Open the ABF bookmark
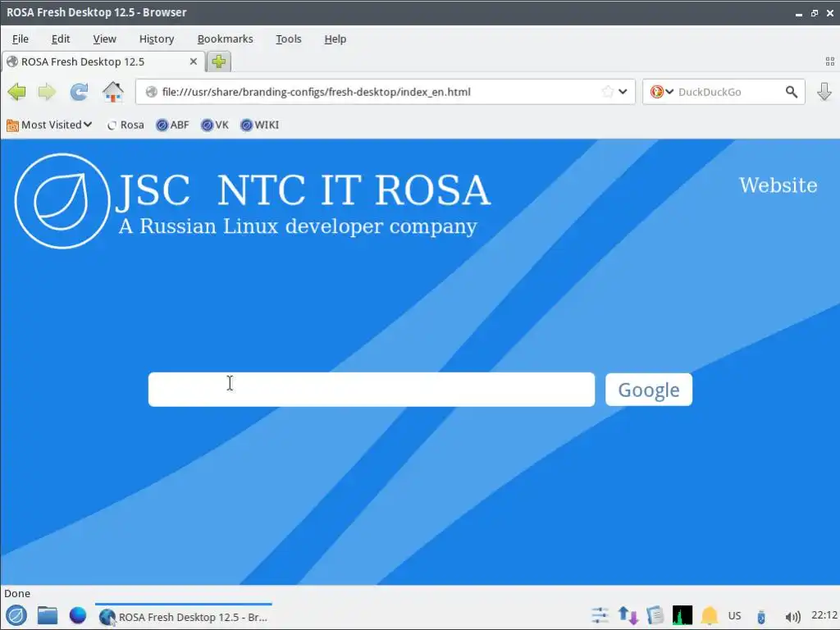The height and width of the screenshot is (630, 840). tap(172, 125)
